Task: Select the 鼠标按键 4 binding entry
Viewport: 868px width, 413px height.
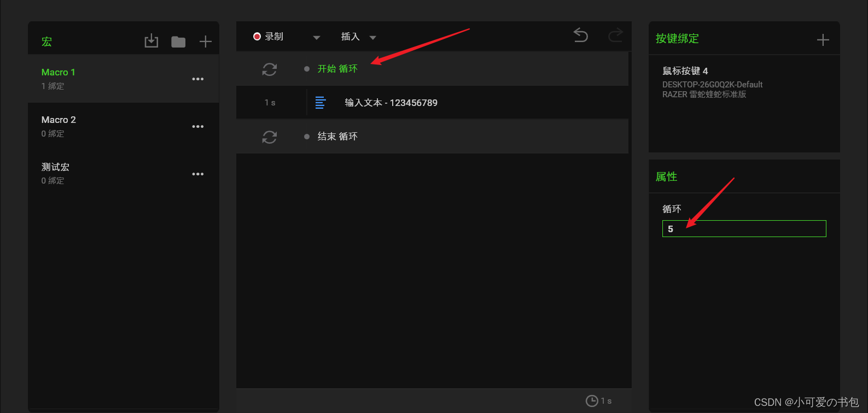Action: (x=744, y=82)
